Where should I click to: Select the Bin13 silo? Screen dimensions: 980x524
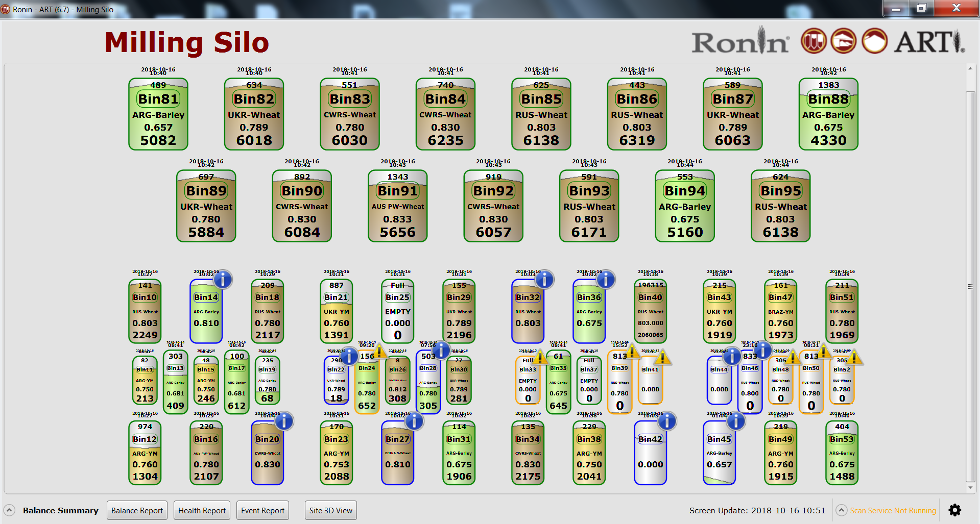tap(175, 382)
